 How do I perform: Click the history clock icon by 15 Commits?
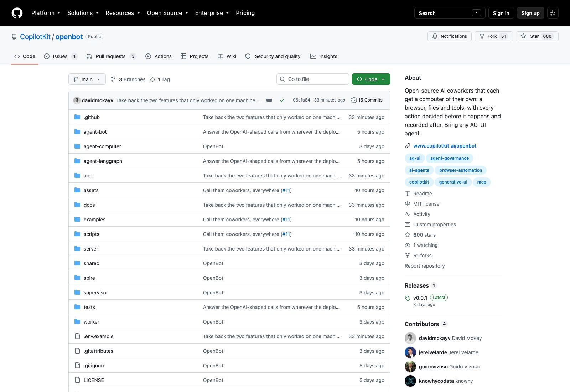point(354,100)
